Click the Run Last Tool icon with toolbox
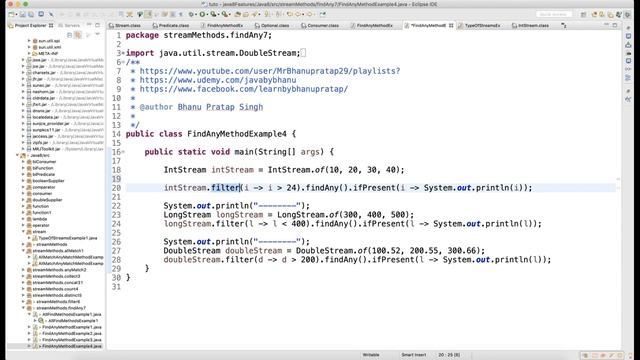The height and width of the screenshot is (360, 640). 224,14
